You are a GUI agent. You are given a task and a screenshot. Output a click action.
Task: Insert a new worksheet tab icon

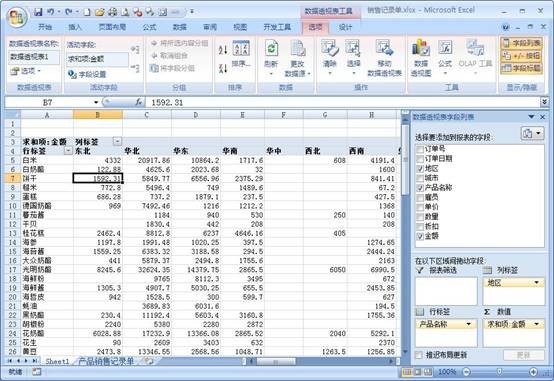pos(149,361)
